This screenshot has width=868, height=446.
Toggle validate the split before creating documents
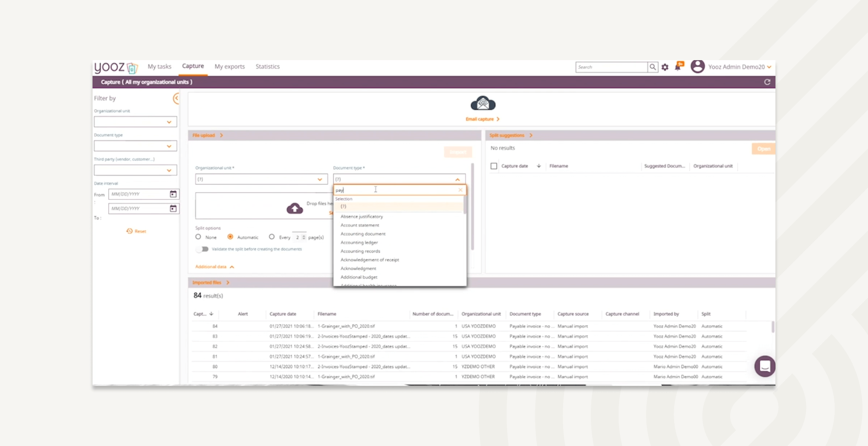(x=202, y=249)
